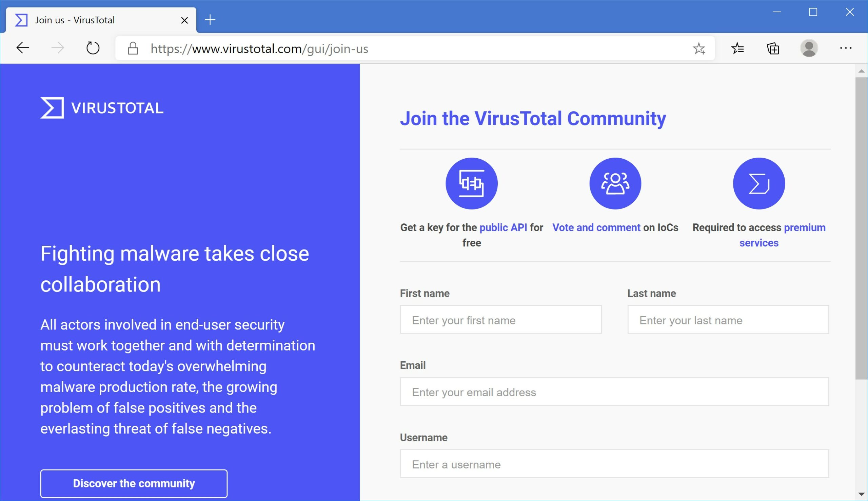Click the scrollbar up arrow
This screenshot has width=868, height=501.
pos(862,71)
